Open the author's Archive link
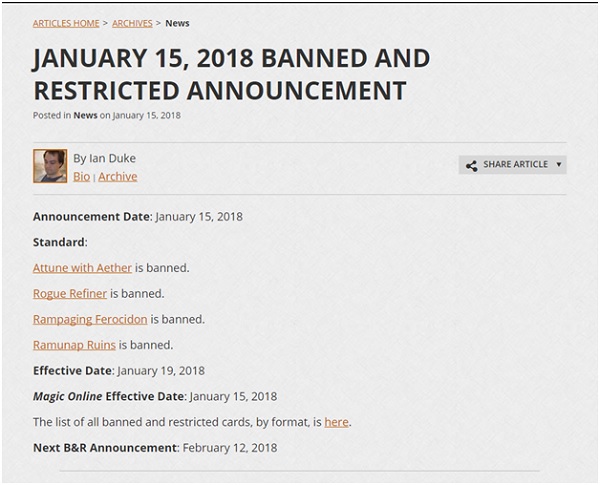Viewport: 600px width, 485px height. click(x=117, y=176)
